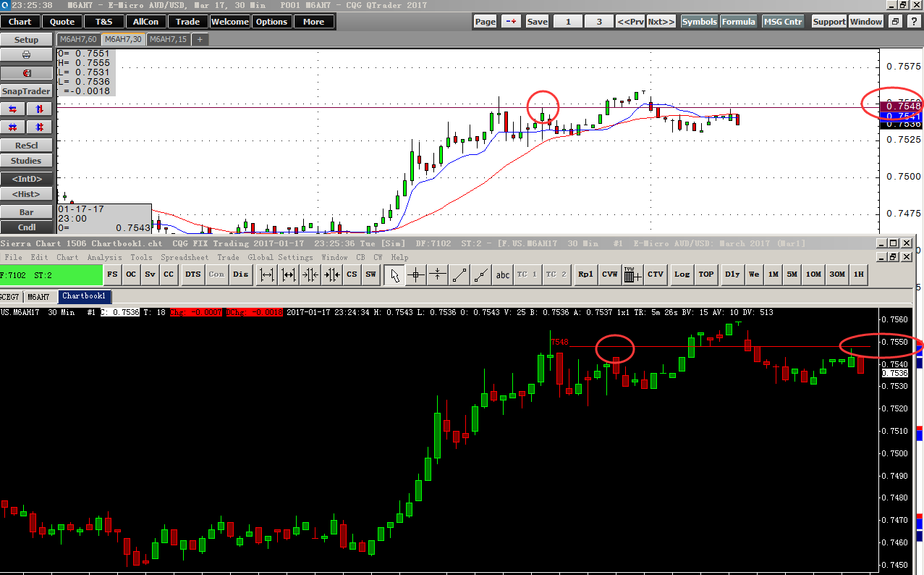The image size is (924, 575).
Task: Select the pointer tool in Sierra Chart toolbar
Action: pyautogui.click(x=394, y=274)
